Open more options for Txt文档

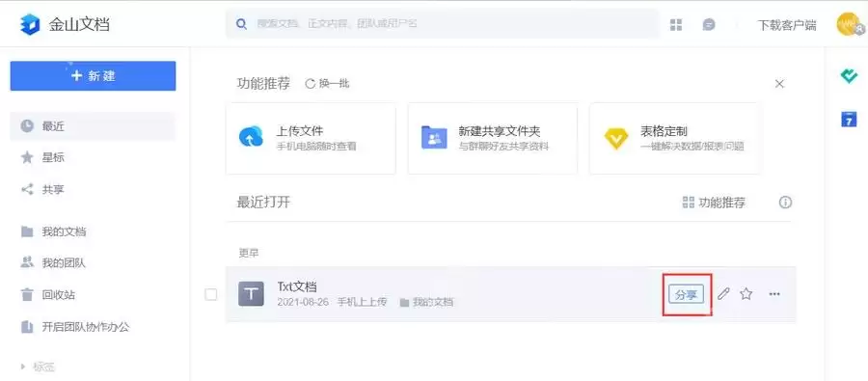click(774, 294)
